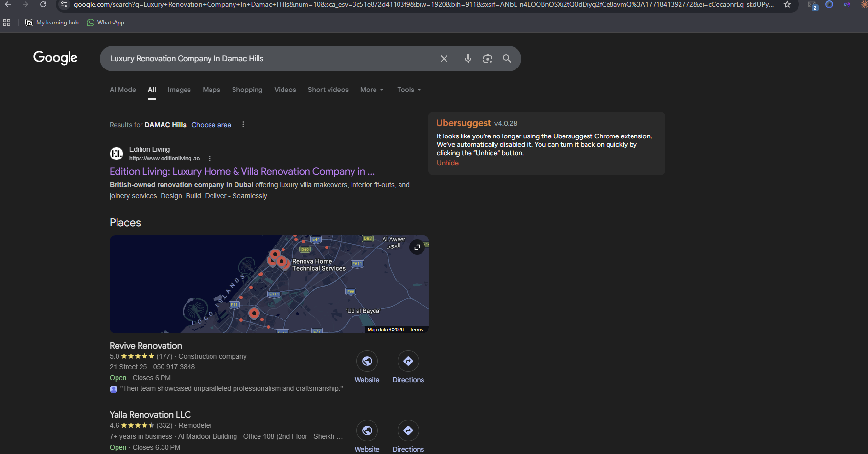Click the magnifying glass search icon

coord(507,59)
